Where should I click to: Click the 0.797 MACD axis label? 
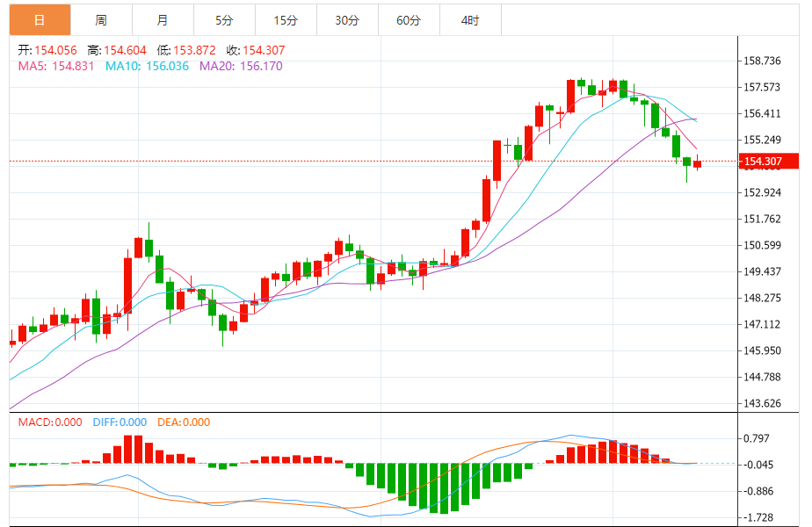756,438
